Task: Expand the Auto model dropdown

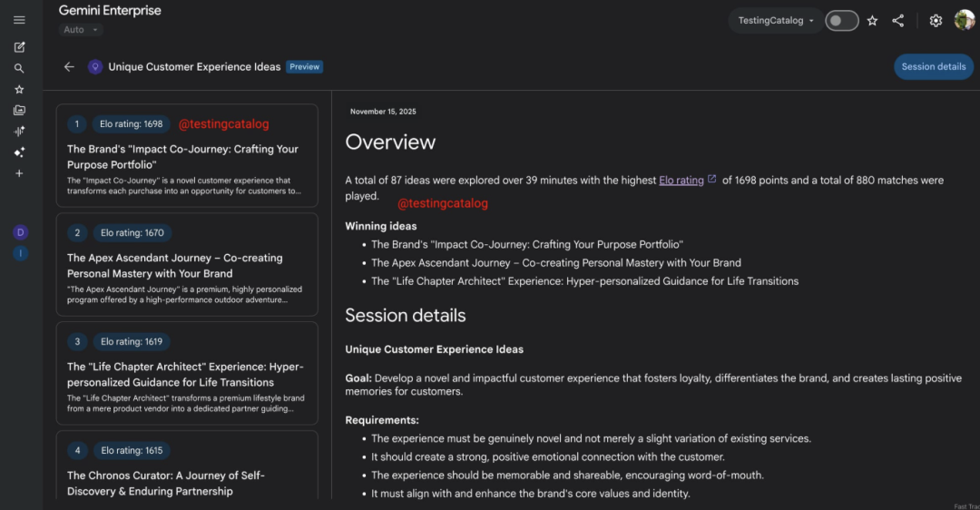Action: point(81,30)
